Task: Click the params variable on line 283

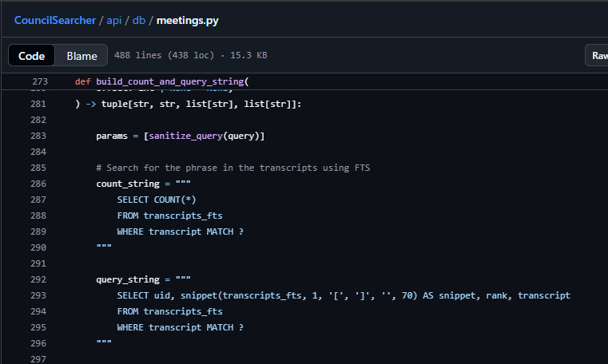Action: coord(112,136)
